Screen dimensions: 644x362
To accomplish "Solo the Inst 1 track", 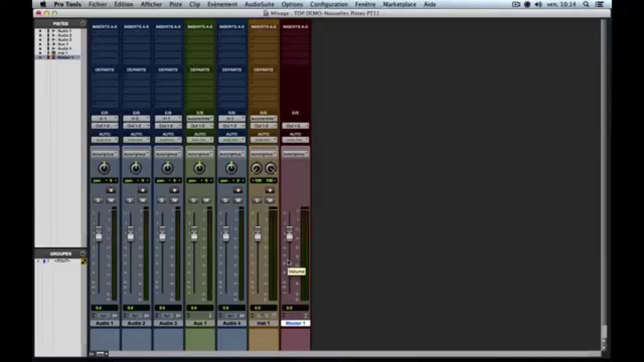I will tap(257, 200).
